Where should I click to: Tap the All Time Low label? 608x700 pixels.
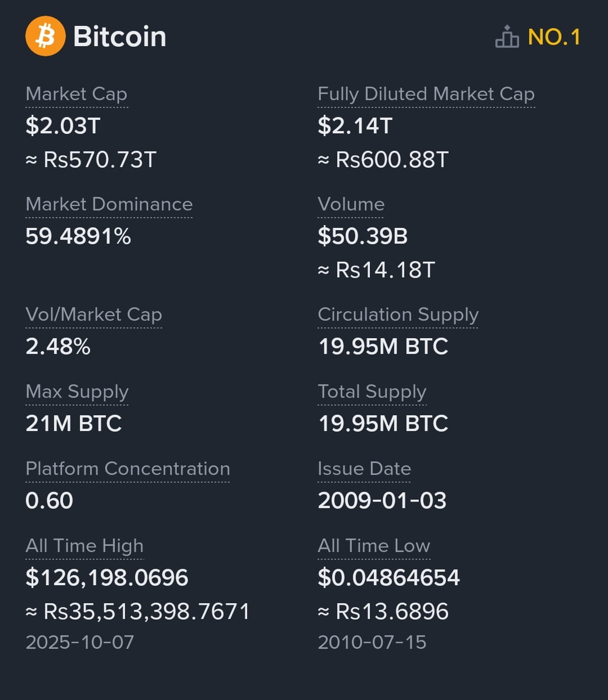[x=374, y=545]
